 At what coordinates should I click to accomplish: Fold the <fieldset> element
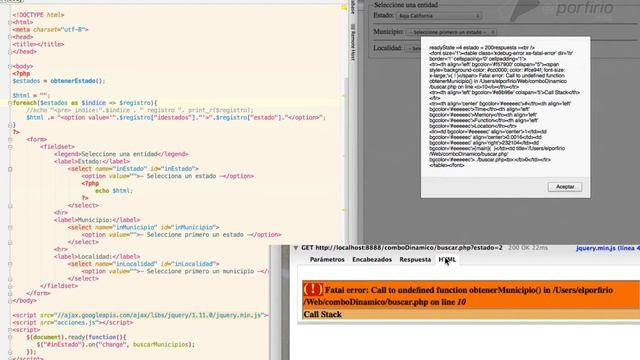coord(10,147)
